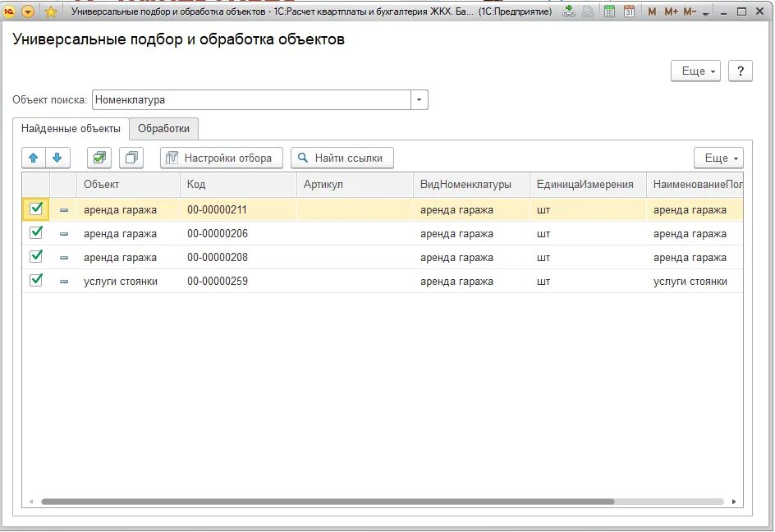Image resolution: width=775 pixels, height=532 pixels.
Task: Click the dash icon in row 00-00000208
Action: [64, 258]
